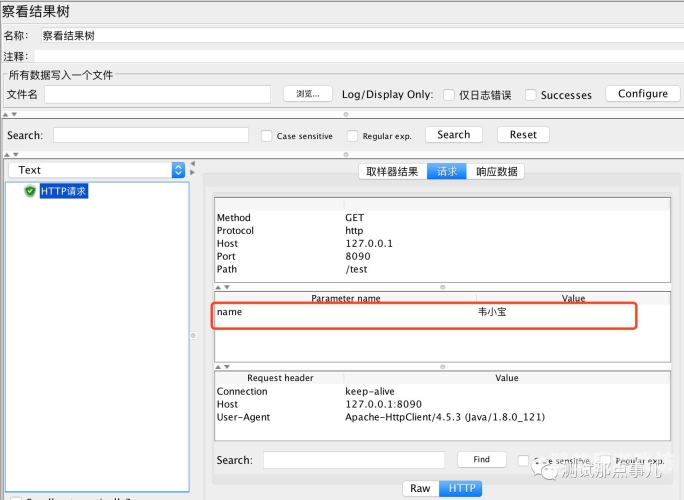Click the collapse arrows above Request header table

(x=222, y=367)
